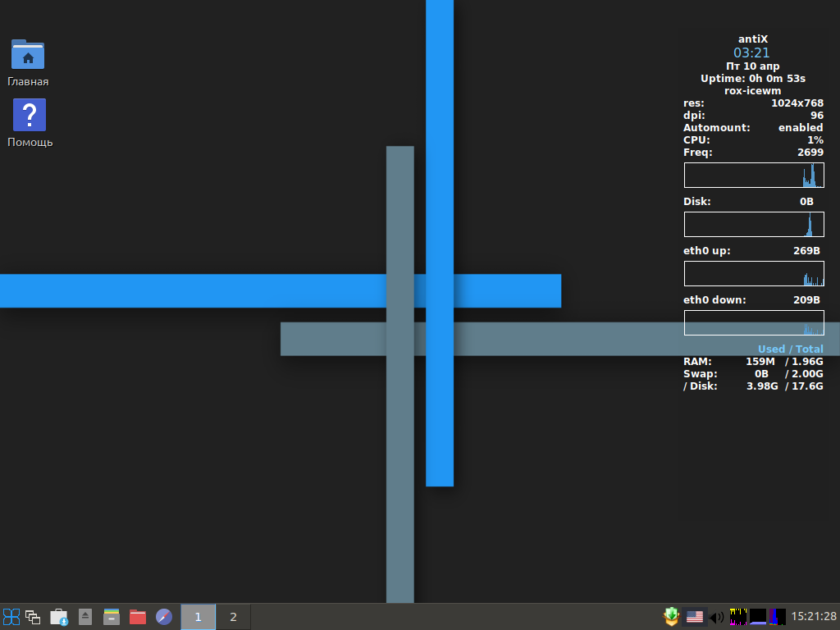
Task: Launch the compass web browser icon
Action: click(164, 617)
